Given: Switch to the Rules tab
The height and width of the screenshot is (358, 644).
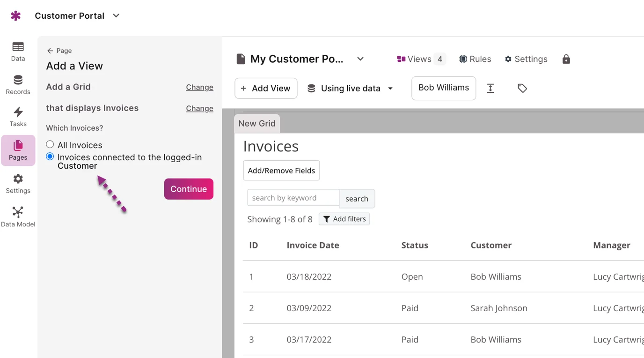Looking at the screenshot, I should click(x=475, y=59).
